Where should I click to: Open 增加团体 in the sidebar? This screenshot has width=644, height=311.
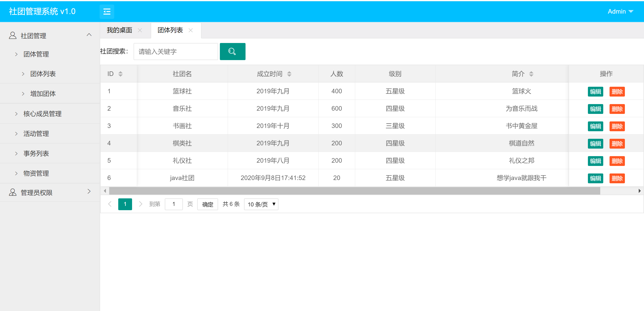point(43,94)
